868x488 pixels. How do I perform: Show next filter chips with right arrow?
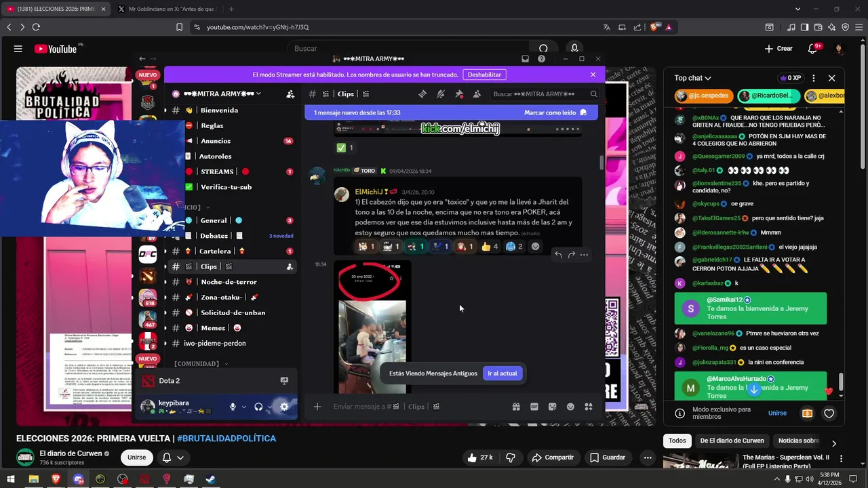coord(833,443)
